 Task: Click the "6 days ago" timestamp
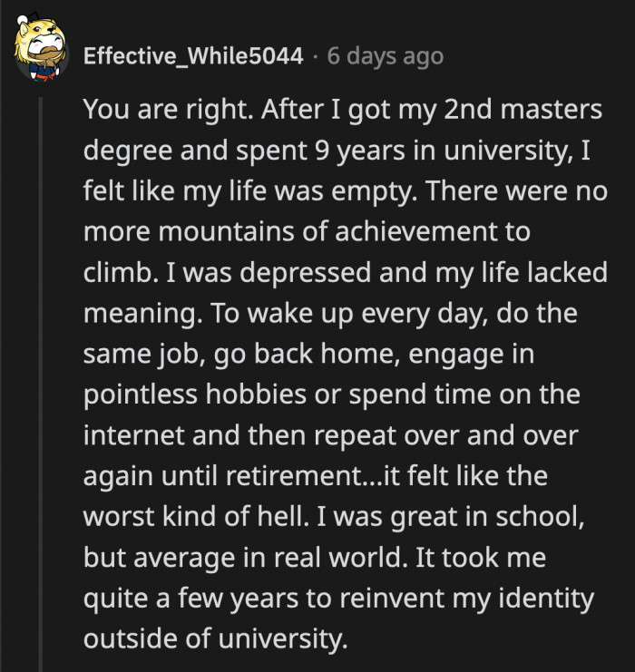click(385, 56)
